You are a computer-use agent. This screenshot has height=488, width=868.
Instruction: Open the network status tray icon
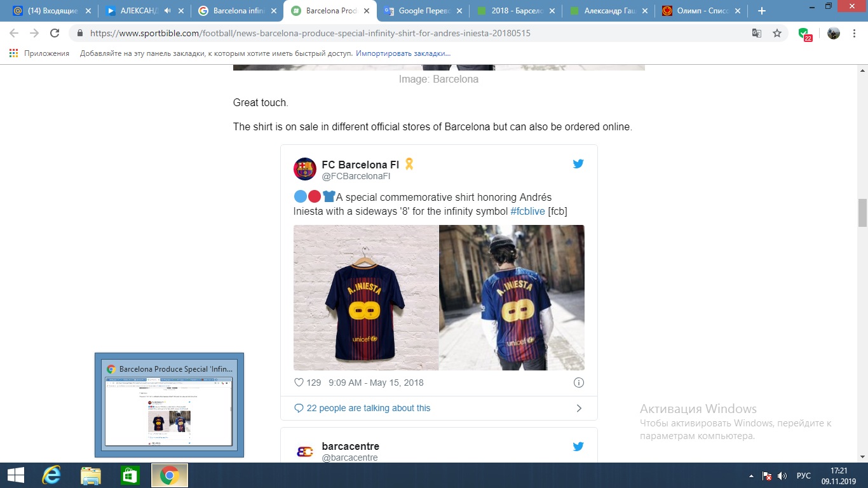[767, 476]
